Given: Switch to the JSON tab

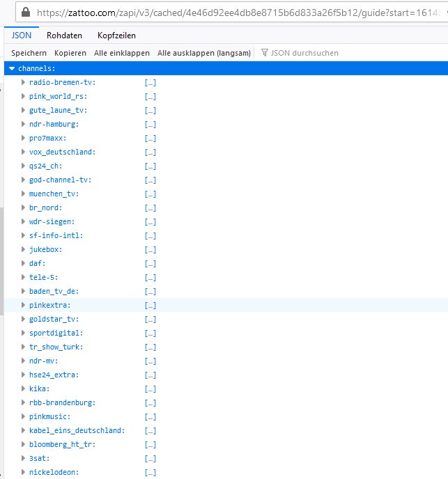Looking at the screenshot, I should [x=22, y=35].
